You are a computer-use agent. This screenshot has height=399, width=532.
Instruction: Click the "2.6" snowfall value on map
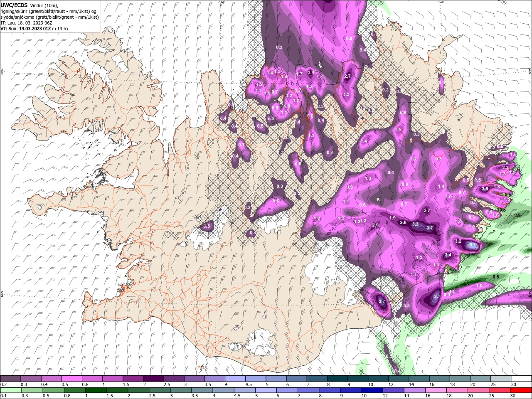(403, 223)
